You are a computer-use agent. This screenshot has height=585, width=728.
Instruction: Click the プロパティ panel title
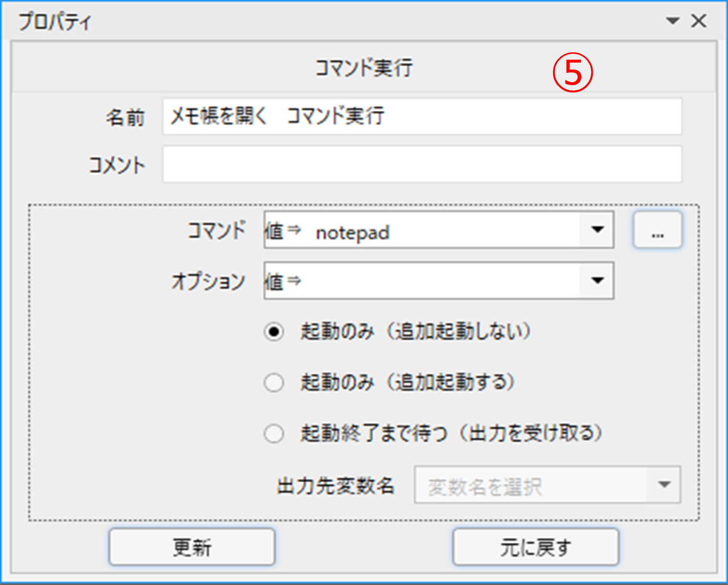coord(55,22)
